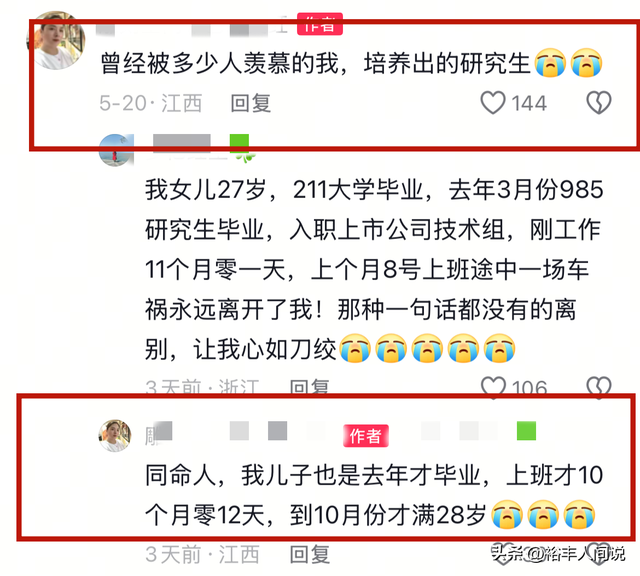
Task: Click the 作者 badge in the reply comment
Action: 366,436
